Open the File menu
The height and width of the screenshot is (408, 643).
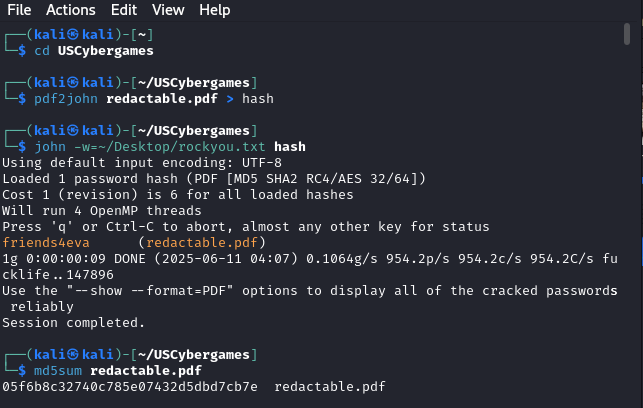19,10
